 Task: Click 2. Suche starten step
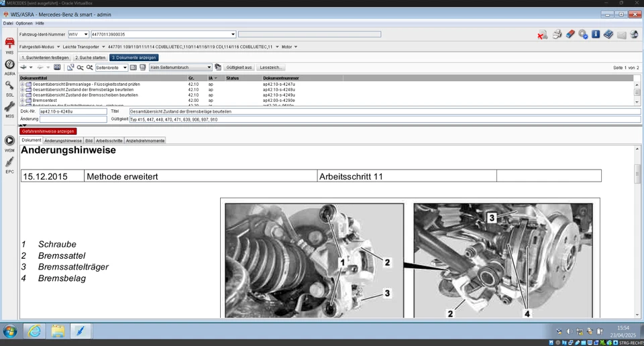pos(91,58)
